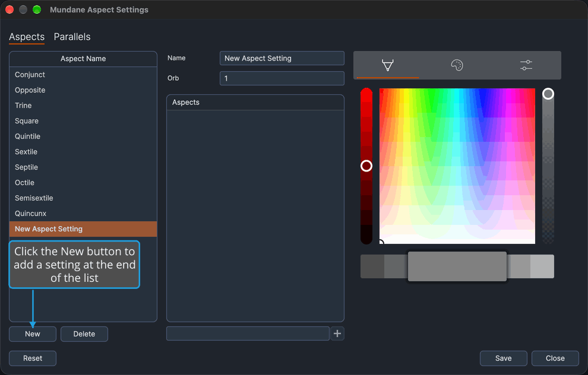The width and height of the screenshot is (588, 375).
Task: Select Trine in the aspect list
Action: coord(83,105)
